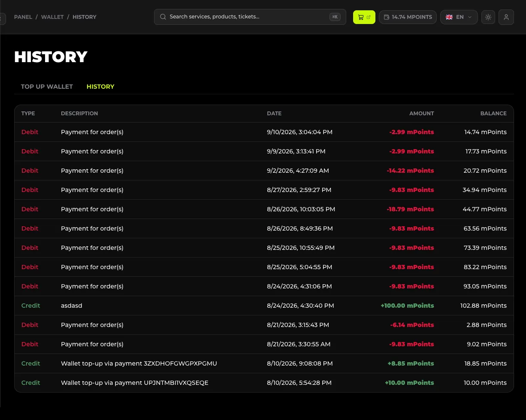This screenshot has height=420, width=526.
Task: Click the 93.05 mPoints balance value
Action: [485, 286]
